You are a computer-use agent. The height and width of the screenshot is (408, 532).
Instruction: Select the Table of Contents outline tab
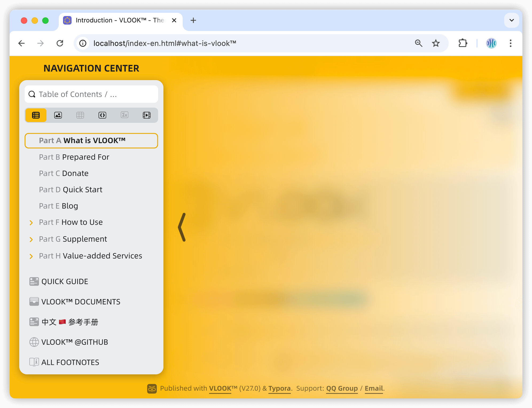[x=36, y=115]
